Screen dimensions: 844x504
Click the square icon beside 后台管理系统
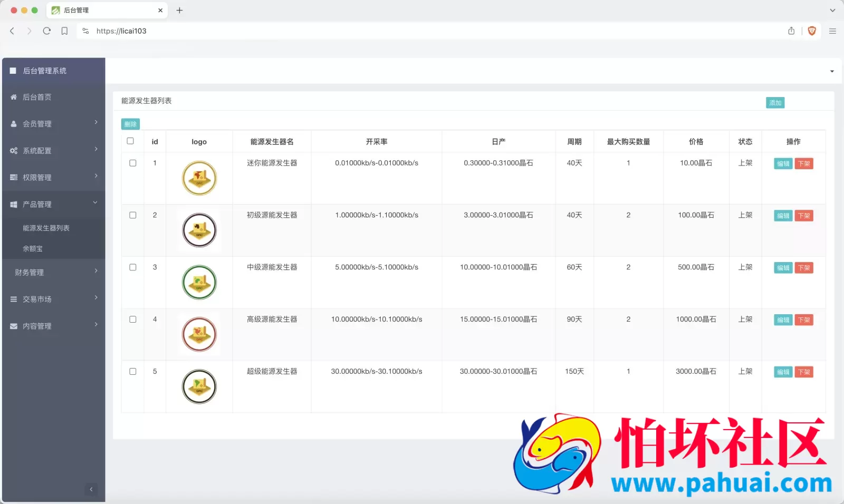pos(13,71)
